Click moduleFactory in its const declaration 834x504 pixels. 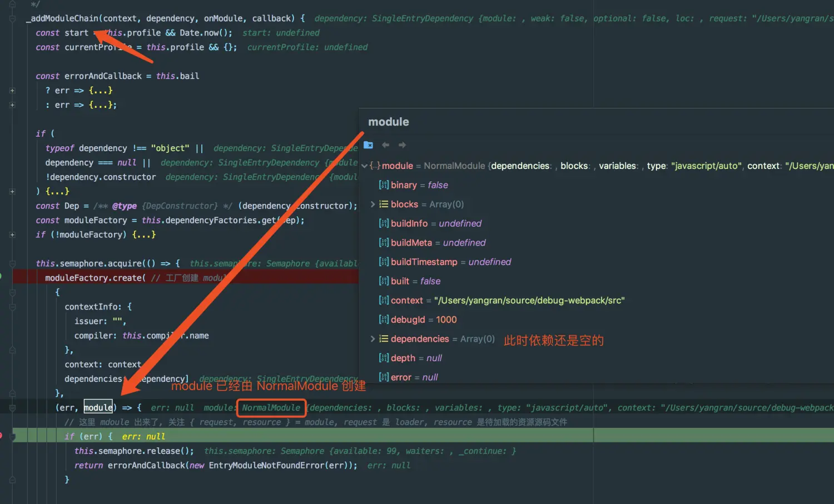96,220
